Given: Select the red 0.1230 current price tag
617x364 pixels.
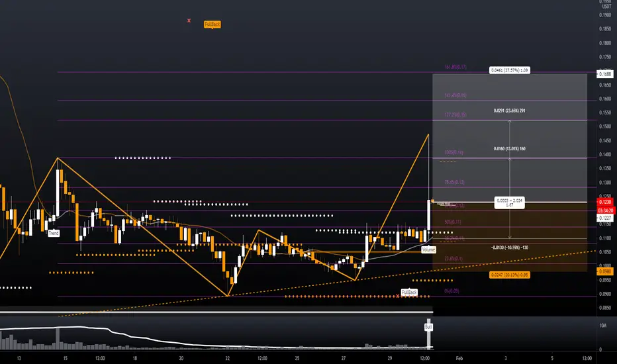Looking at the screenshot, I should click(x=605, y=202).
